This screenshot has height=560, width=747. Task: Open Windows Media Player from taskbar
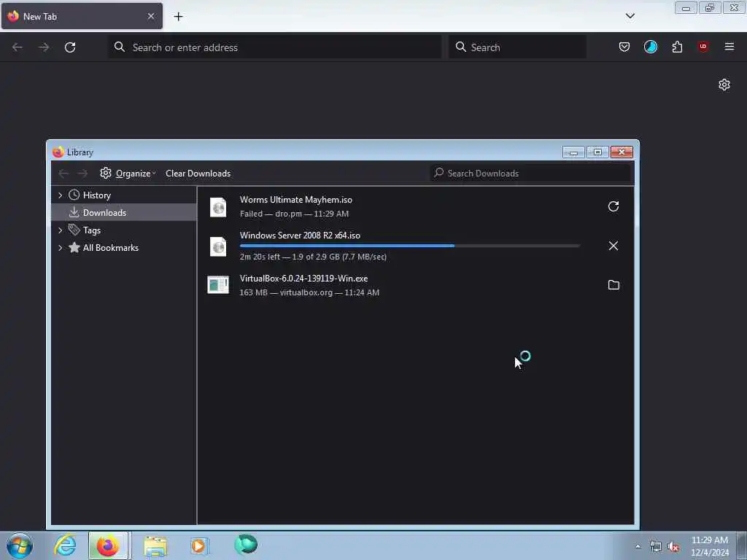(x=199, y=545)
